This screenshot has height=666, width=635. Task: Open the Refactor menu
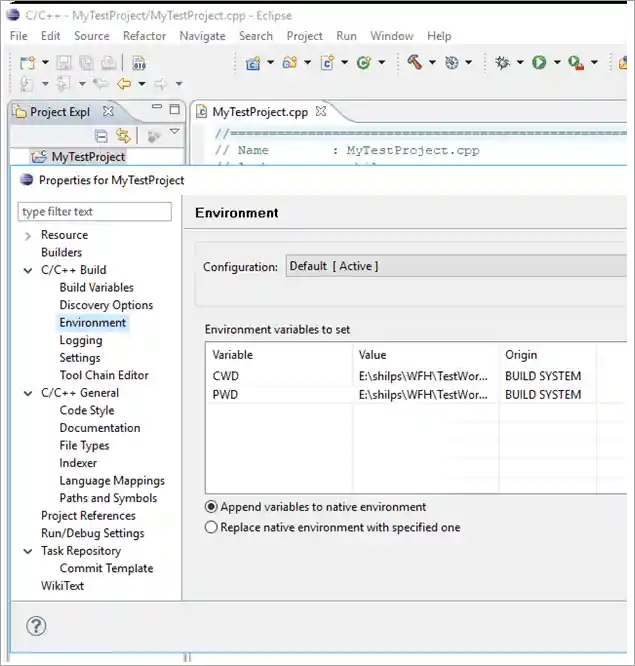[x=144, y=36]
